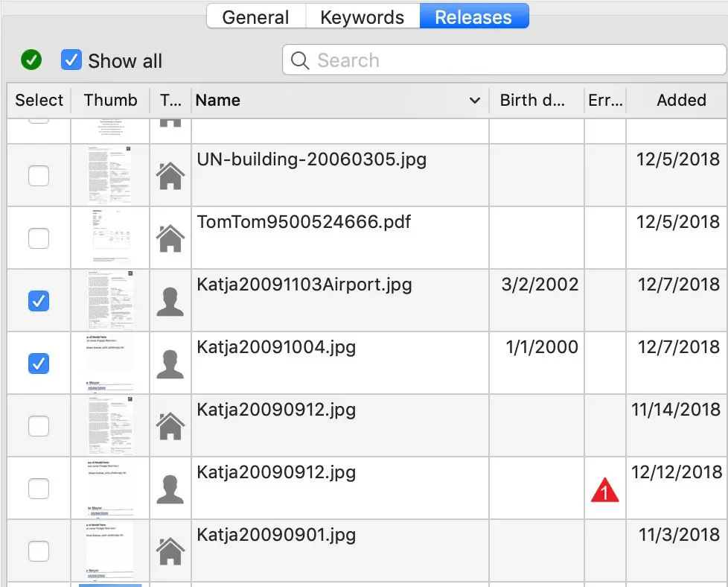Click the birth date 3/2/2002
Image resolution: width=728 pixels, height=587 pixels.
(540, 284)
